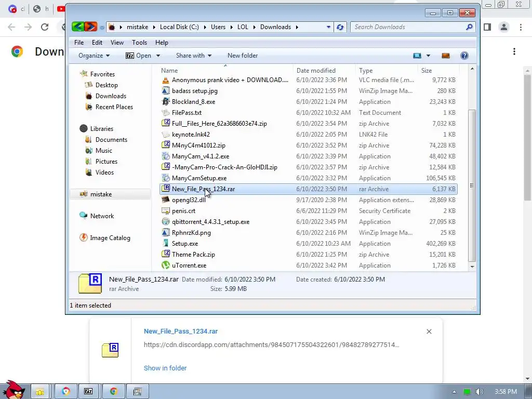
Task: Click Local Disk (C:) breadcrumb
Action: pos(179,27)
